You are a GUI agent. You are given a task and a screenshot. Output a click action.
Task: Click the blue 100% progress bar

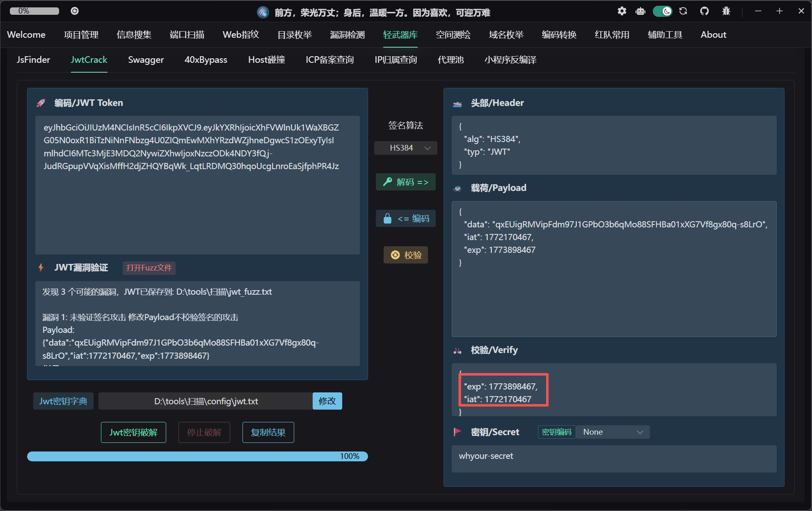(x=197, y=456)
